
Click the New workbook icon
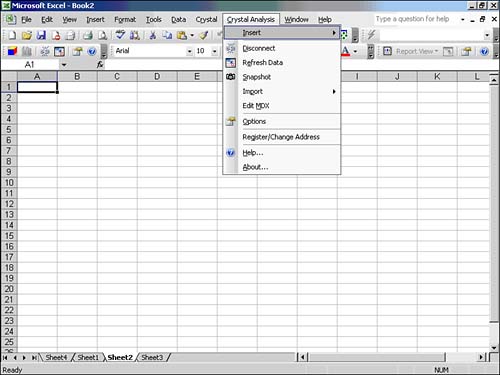[12, 35]
